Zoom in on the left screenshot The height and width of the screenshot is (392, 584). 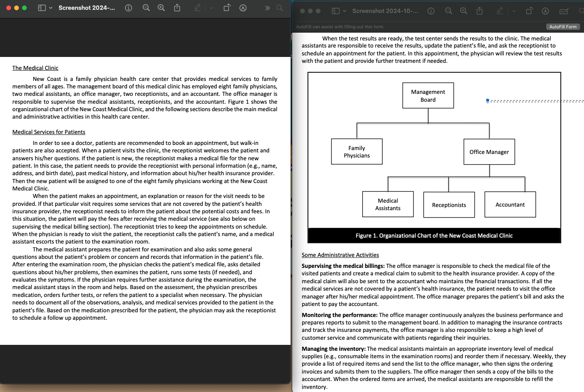[161, 7]
